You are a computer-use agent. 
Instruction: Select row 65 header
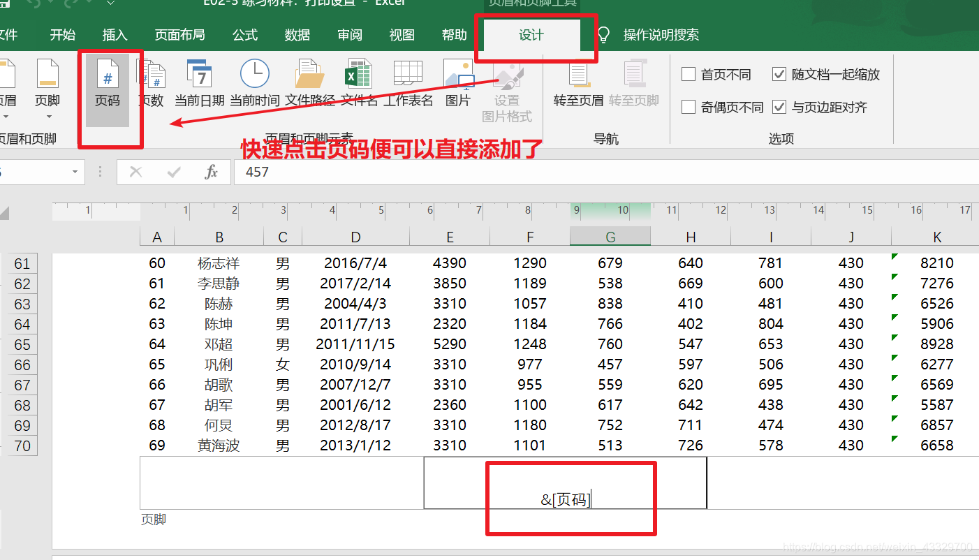click(23, 345)
